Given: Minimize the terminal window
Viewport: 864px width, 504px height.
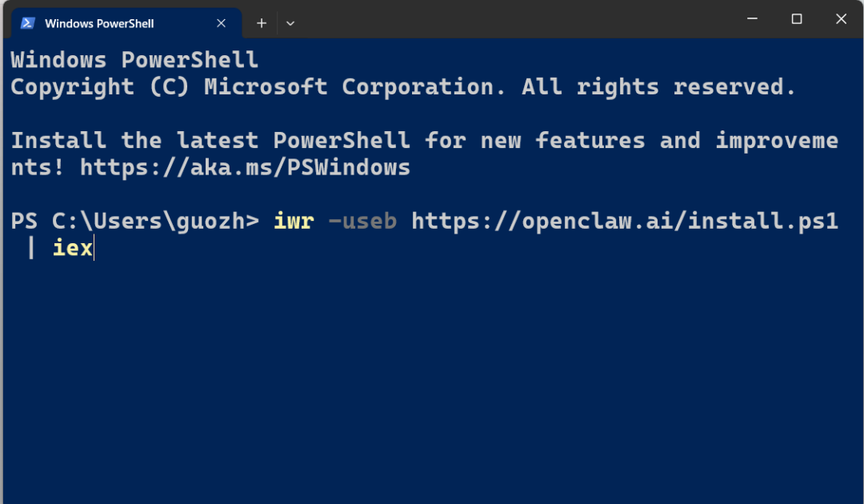Looking at the screenshot, I should (752, 19).
